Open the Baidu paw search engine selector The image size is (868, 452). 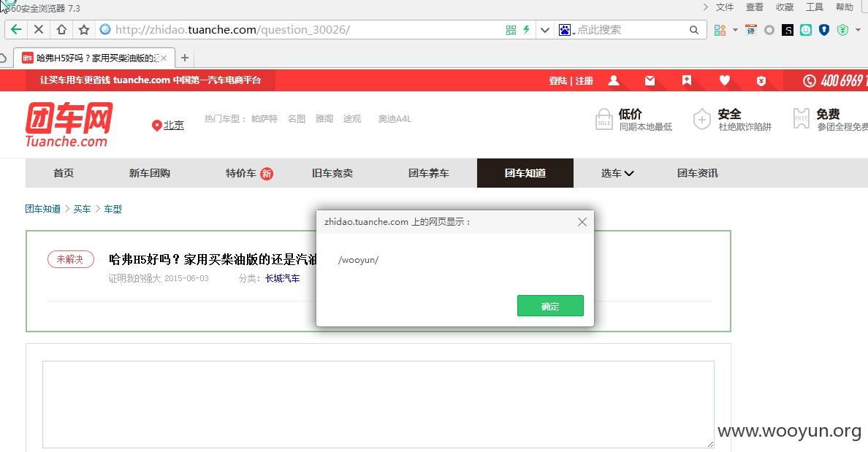(566, 30)
